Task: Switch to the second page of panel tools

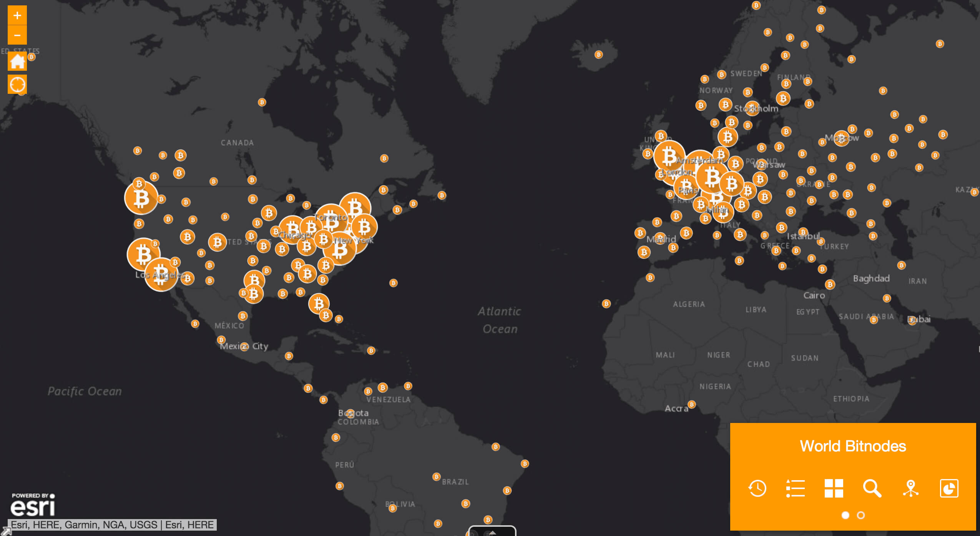Action: [861, 515]
